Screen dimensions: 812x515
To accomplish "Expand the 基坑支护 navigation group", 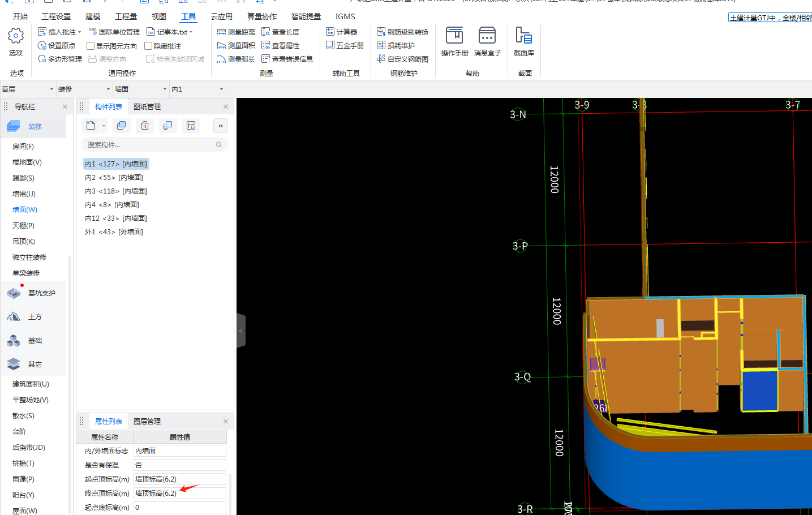I will (x=33, y=293).
